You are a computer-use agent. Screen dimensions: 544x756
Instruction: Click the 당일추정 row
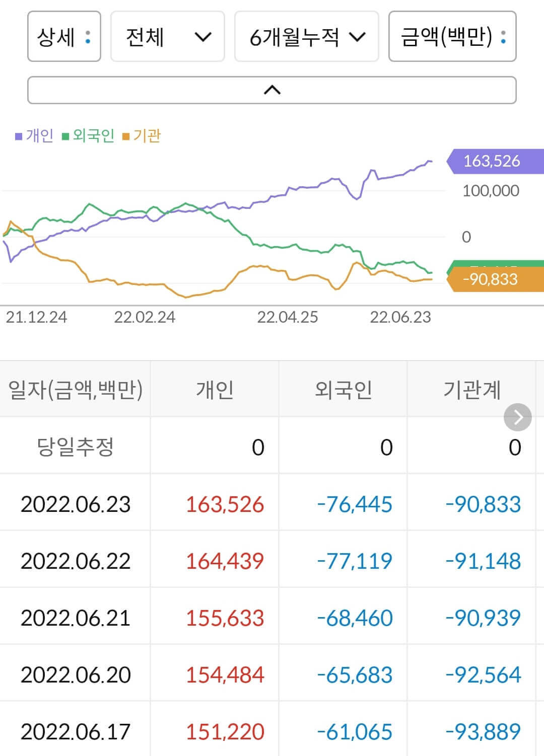[x=76, y=446]
